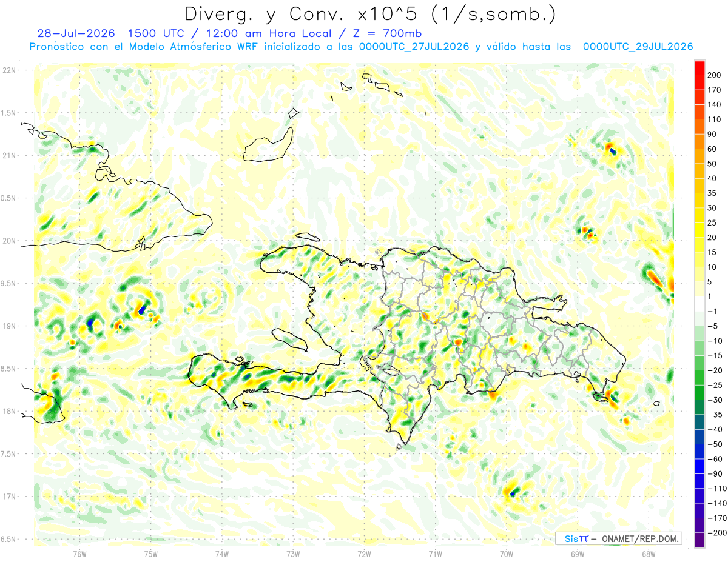Screen dimensions: 728x562
Task: Click the '6.5N' latitude label
Action: 9,539
